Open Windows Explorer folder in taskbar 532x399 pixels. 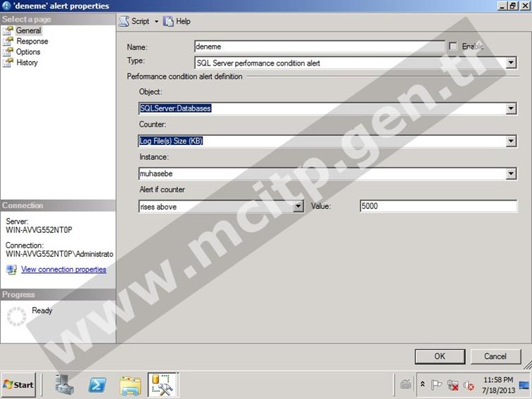(131, 386)
